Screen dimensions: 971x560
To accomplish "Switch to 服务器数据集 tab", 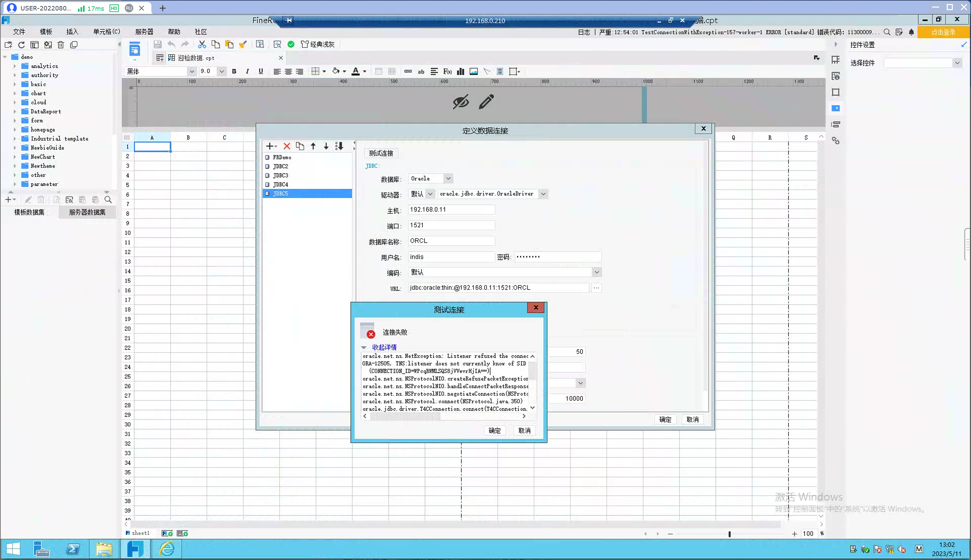I will pyautogui.click(x=87, y=212).
